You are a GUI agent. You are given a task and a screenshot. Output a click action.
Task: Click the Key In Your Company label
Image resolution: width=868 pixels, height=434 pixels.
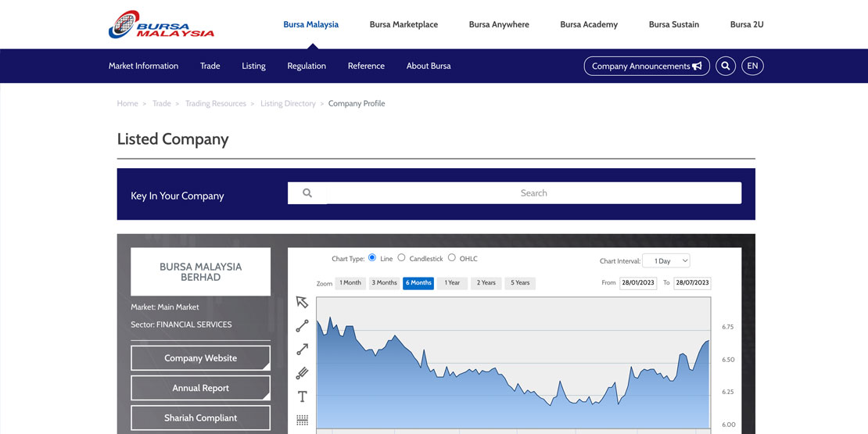tap(178, 196)
